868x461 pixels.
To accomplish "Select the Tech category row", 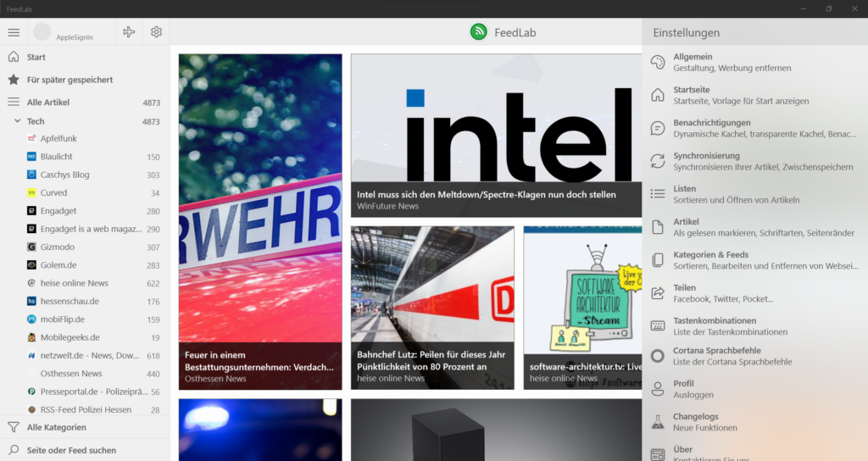I will pyautogui.click(x=85, y=121).
